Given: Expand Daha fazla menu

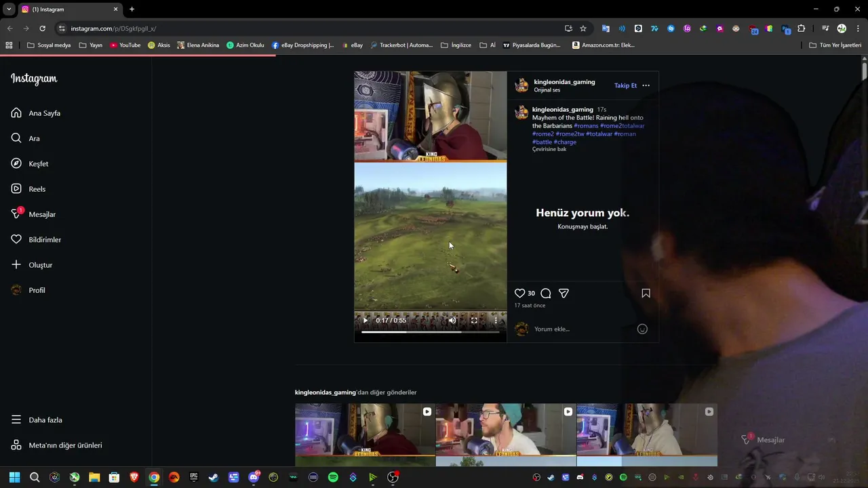Looking at the screenshot, I should [x=37, y=420].
